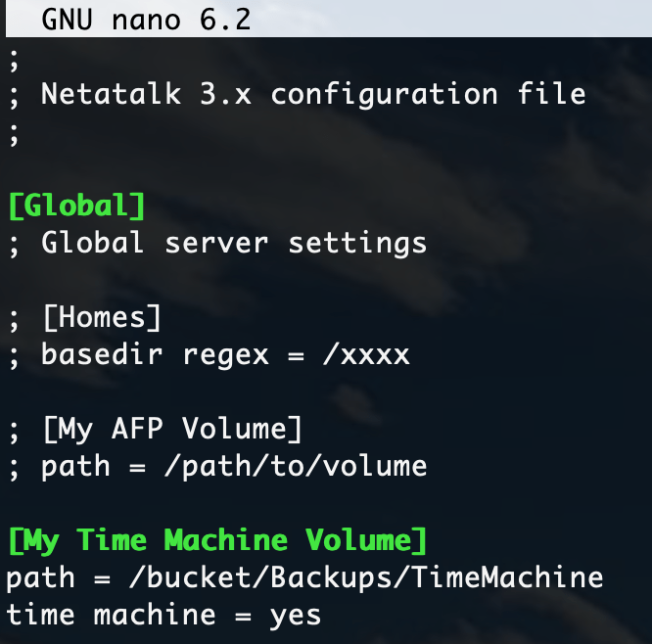This screenshot has height=644, width=652.
Task: Click the first lone semicolon line at top
Action: (13, 63)
